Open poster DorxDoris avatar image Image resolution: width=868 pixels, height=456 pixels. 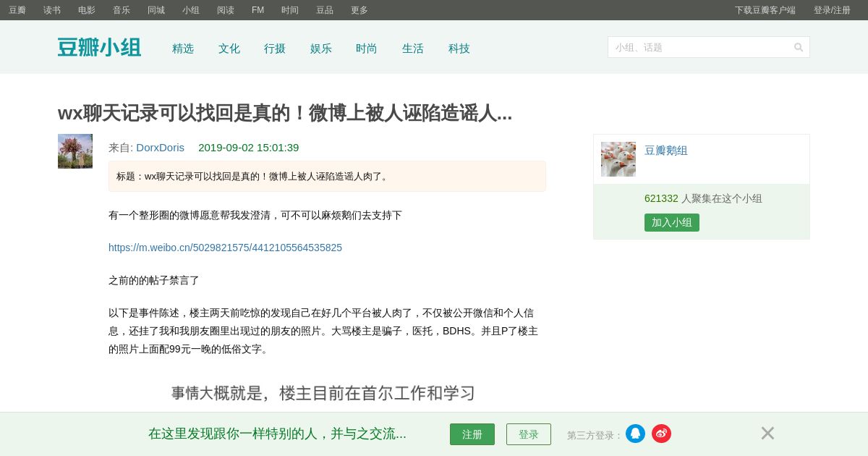tap(75, 151)
